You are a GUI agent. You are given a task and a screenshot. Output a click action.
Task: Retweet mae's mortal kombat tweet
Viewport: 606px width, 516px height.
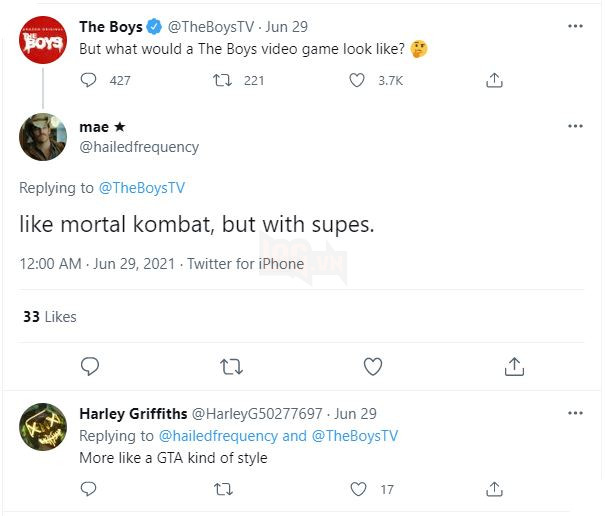pyautogui.click(x=231, y=367)
